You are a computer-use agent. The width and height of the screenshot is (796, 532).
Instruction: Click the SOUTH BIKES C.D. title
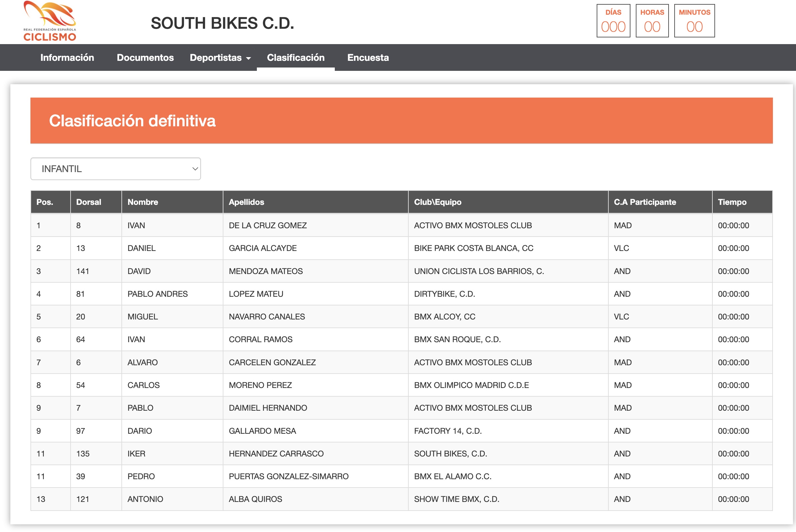[x=222, y=23]
